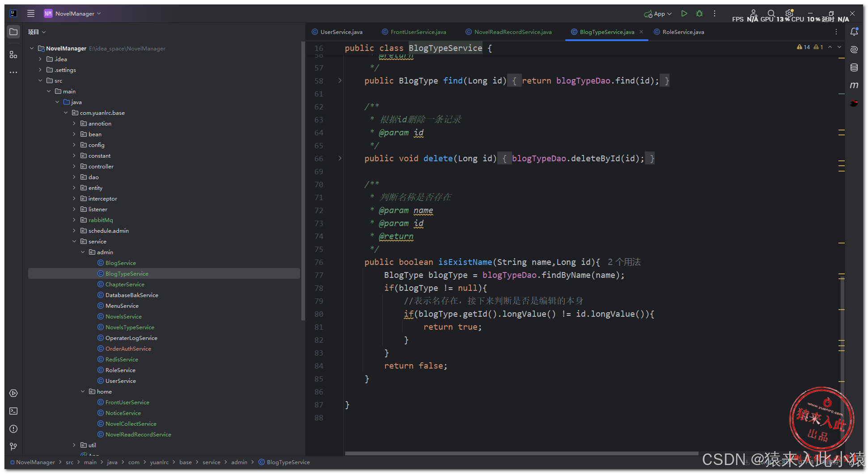Expand the .settings folder

click(40, 70)
